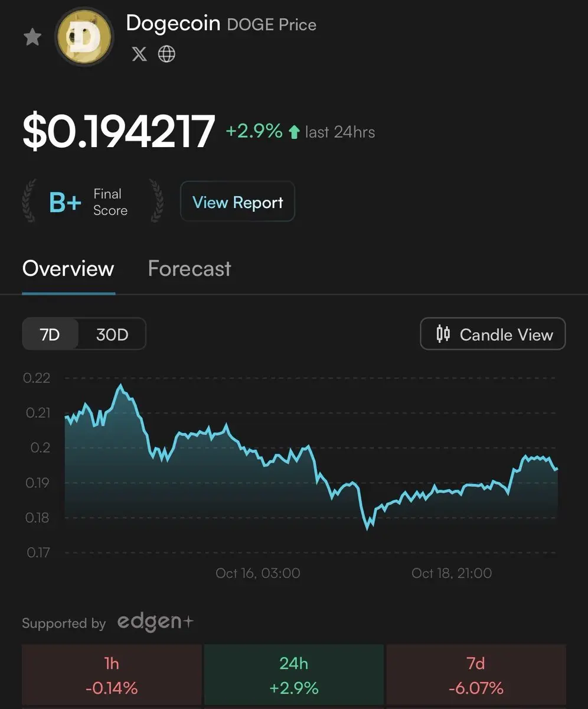Toggle the Candle View chart mode

(x=493, y=334)
